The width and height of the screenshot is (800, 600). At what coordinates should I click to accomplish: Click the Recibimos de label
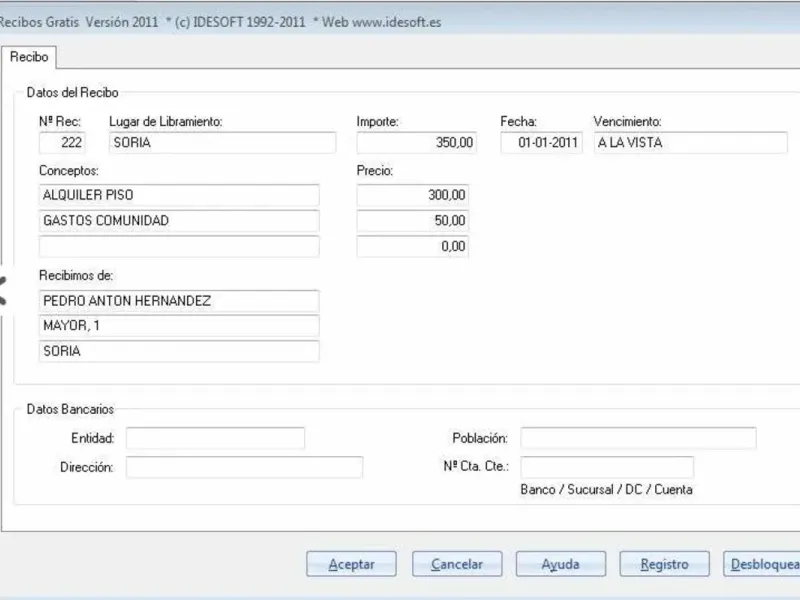[x=76, y=276]
